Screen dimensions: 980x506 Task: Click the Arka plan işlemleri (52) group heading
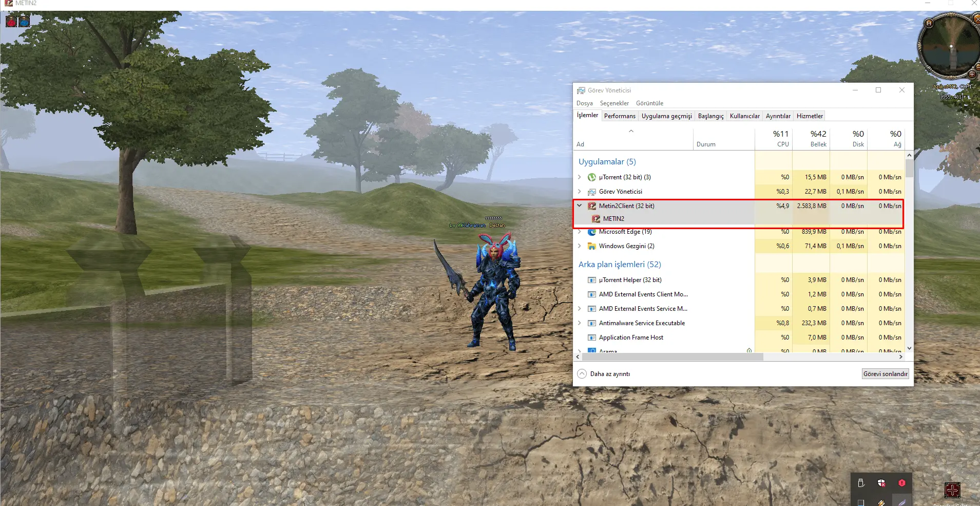click(x=620, y=265)
